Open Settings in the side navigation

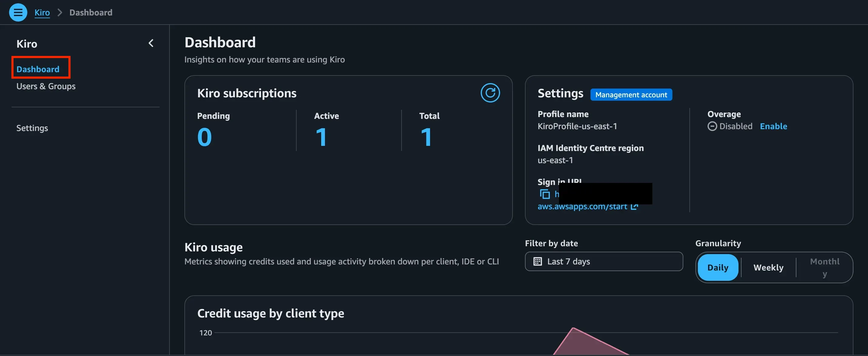coord(32,128)
